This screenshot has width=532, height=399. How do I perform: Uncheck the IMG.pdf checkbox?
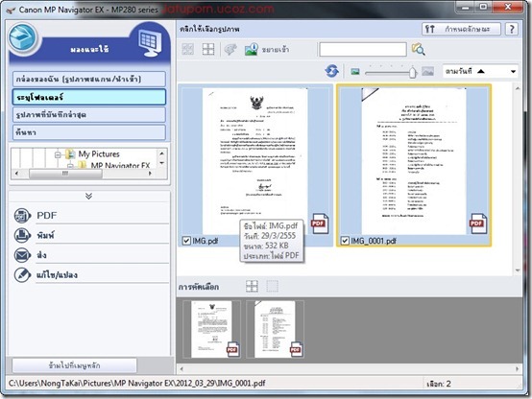[x=186, y=241]
